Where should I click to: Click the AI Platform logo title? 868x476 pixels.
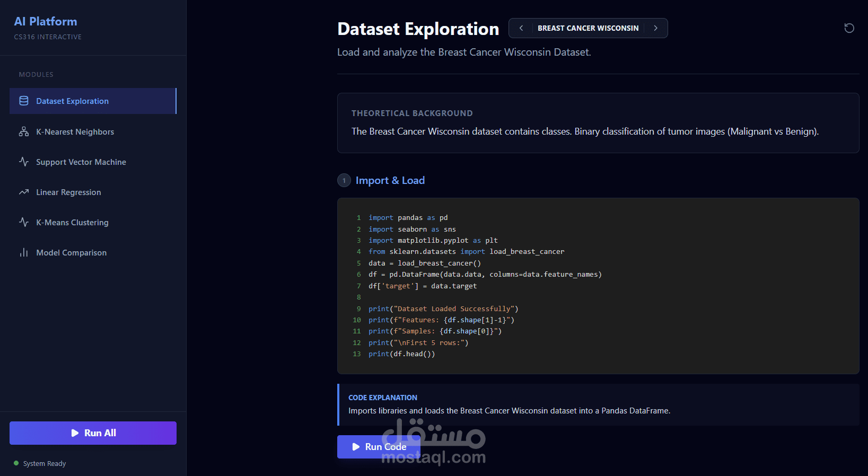click(x=46, y=21)
